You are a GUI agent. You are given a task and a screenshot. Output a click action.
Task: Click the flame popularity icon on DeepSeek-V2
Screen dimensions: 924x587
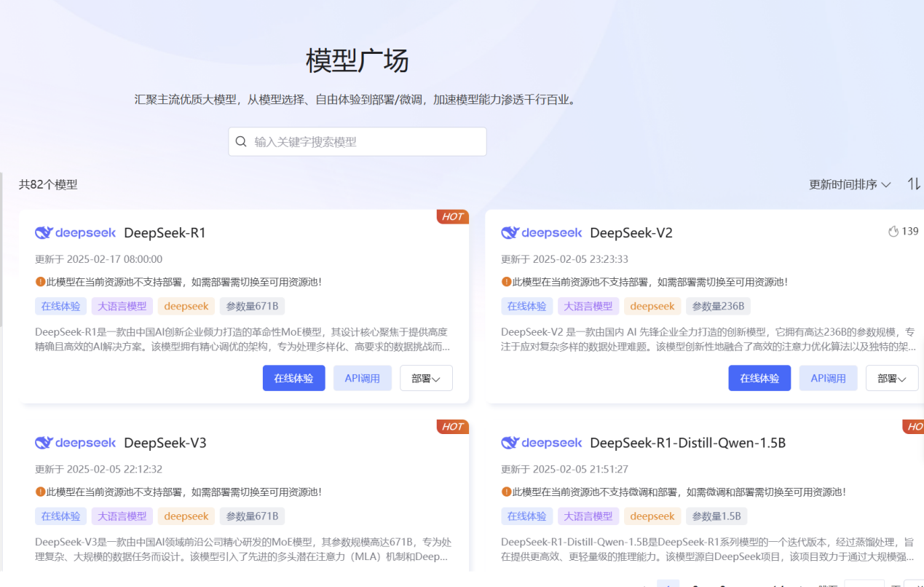(x=893, y=232)
